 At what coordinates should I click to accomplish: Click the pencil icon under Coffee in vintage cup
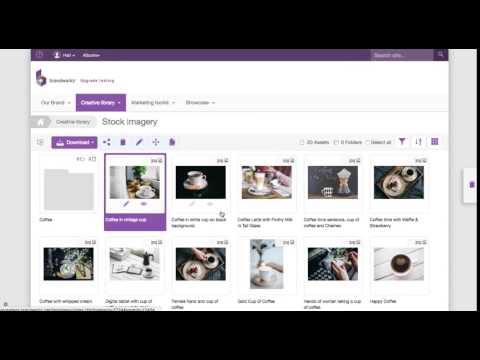[x=126, y=204]
